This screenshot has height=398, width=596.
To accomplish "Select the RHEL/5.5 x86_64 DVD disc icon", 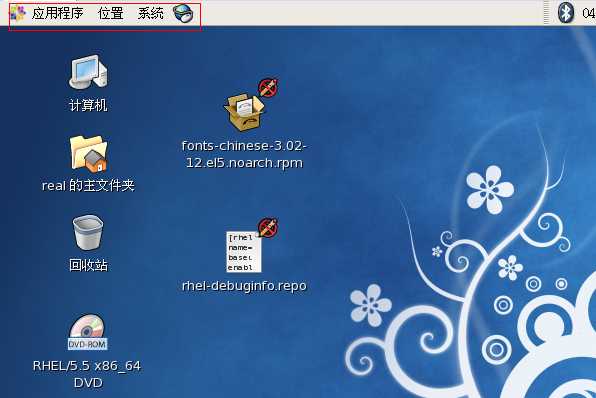I will [x=88, y=331].
